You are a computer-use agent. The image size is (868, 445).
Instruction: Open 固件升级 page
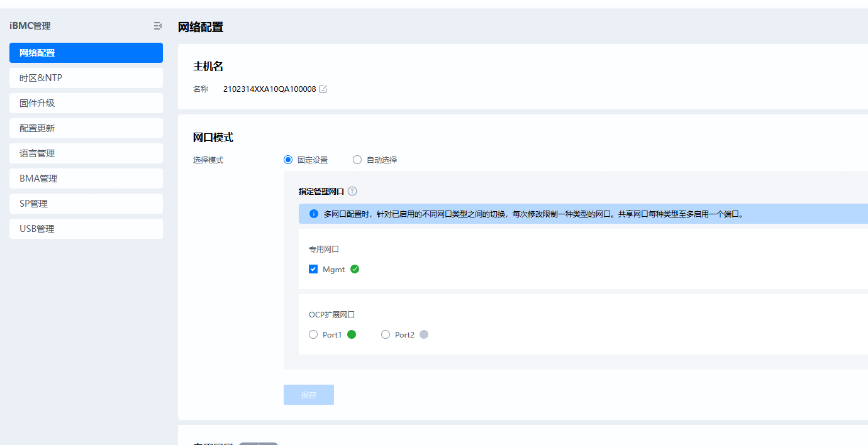click(x=86, y=103)
